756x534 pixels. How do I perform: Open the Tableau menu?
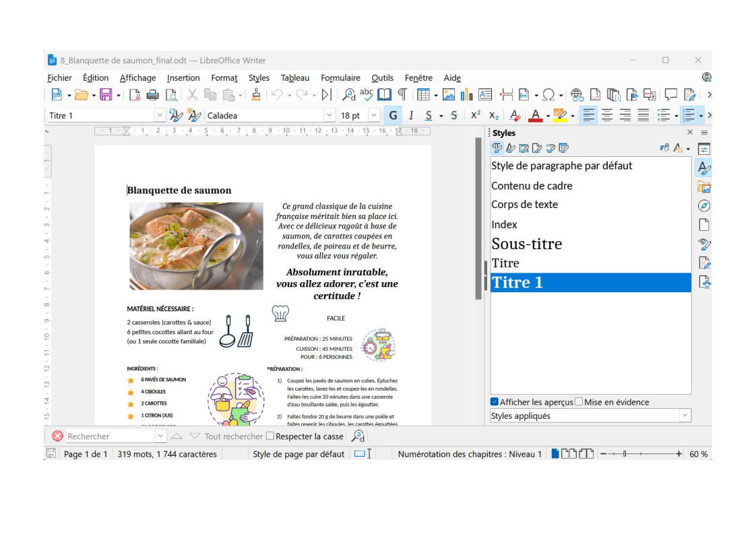click(x=295, y=78)
